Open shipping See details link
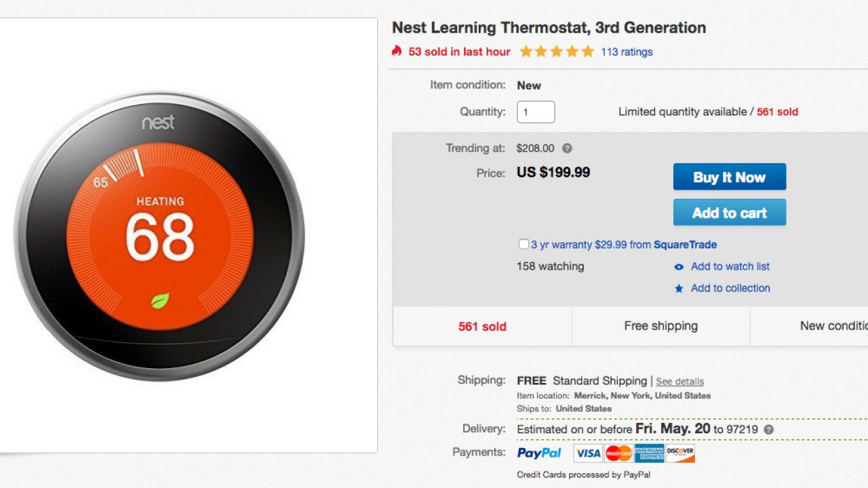This screenshot has height=488, width=868. point(679,382)
